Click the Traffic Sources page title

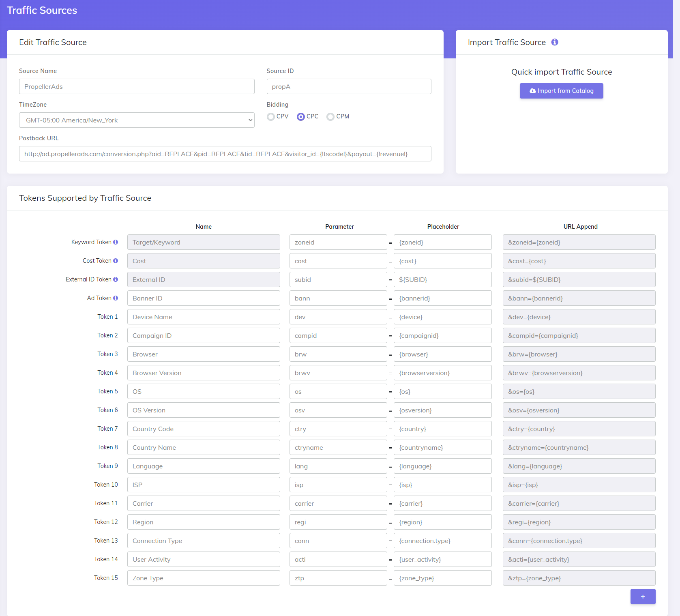[42, 11]
